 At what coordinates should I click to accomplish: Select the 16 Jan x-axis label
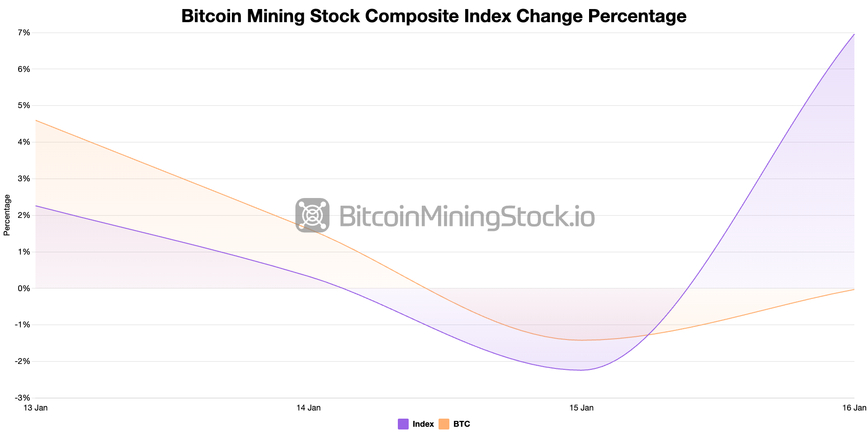pos(854,408)
